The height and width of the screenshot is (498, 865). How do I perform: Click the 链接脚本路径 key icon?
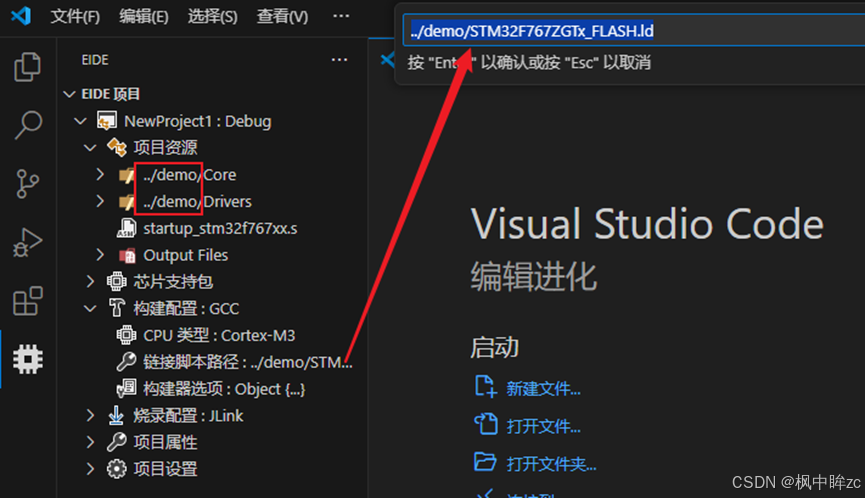[x=126, y=362]
